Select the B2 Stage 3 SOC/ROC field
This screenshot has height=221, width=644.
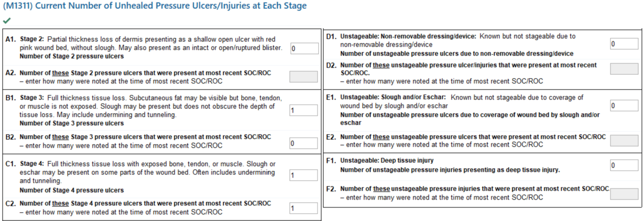304,143
